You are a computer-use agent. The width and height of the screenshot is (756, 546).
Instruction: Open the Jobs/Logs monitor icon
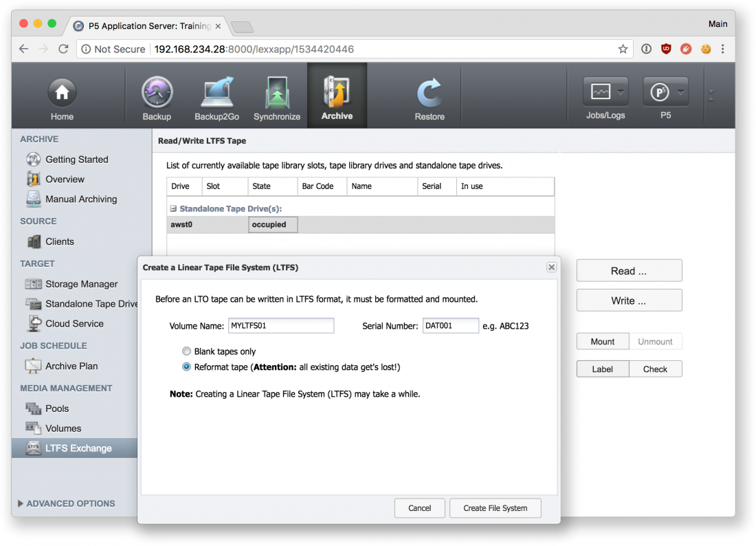point(601,91)
